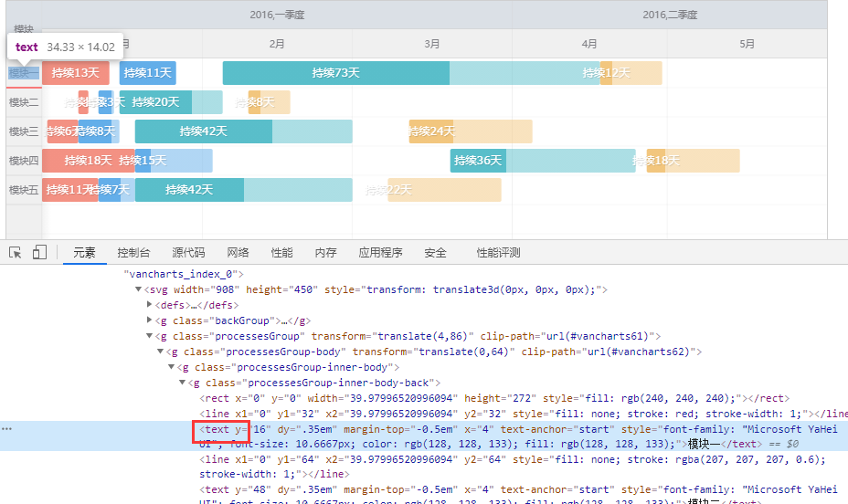Click the 2月 month header
The width and height of the screenshot is (848, 504).
coord(277,44)
